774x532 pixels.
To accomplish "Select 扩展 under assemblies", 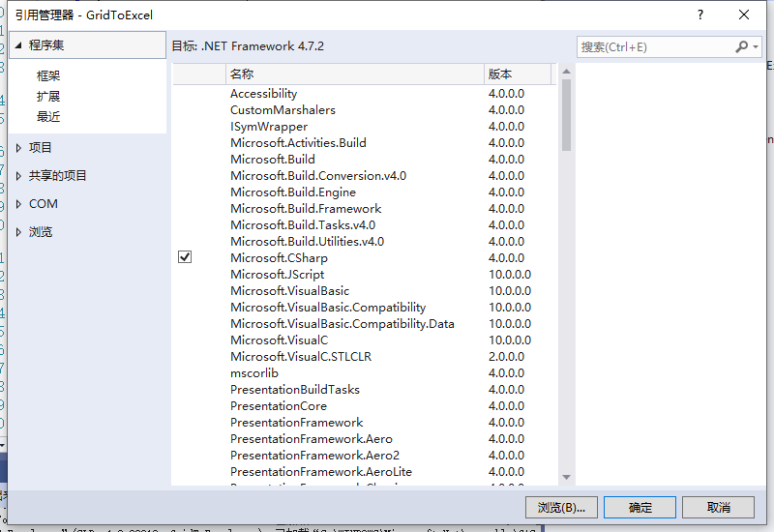I will pos(48,96).
